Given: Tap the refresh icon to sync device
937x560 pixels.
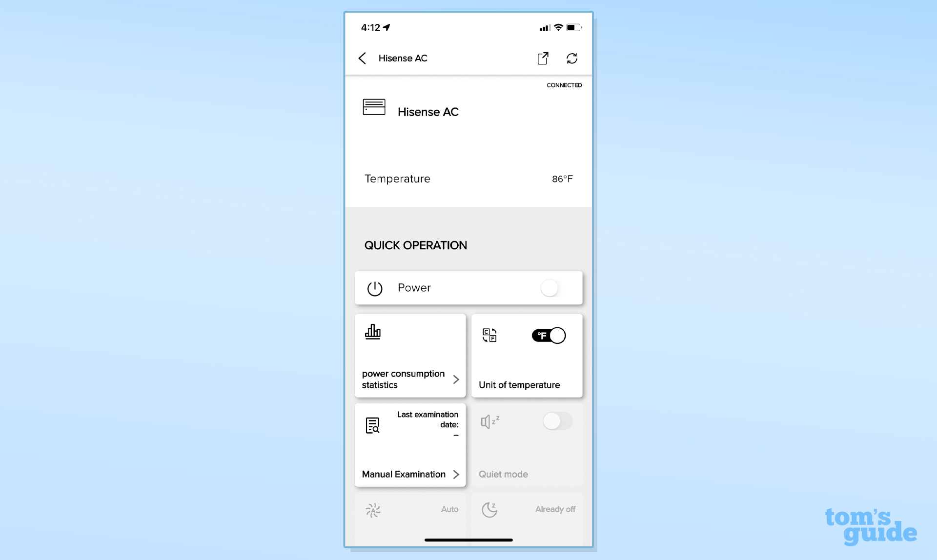Looking at the screenshot, I should (571, 58).
